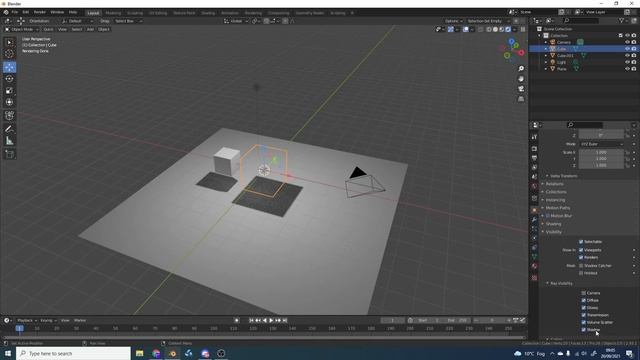
Task: Collapse the Ray Visibility subpanel
Action: [562, 283]
